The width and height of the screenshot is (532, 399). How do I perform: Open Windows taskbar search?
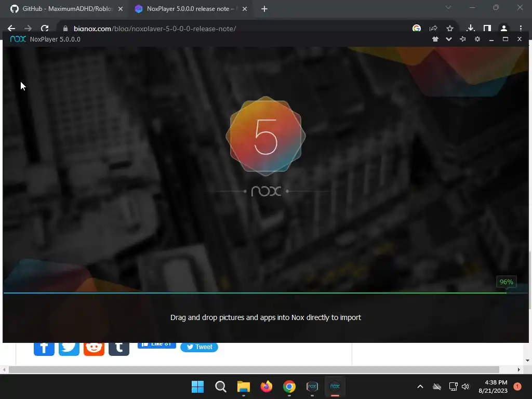[x=220, y=387]
